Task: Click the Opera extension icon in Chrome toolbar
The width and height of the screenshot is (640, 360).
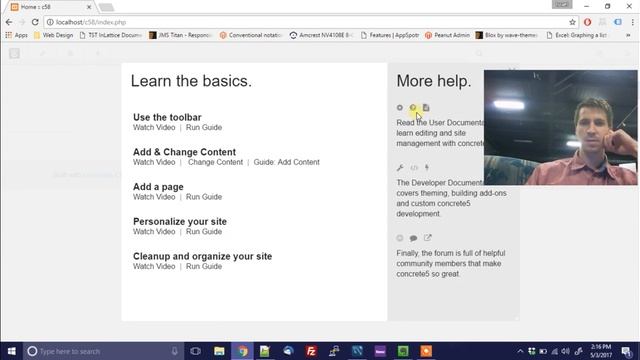Action: click(587, 22)
